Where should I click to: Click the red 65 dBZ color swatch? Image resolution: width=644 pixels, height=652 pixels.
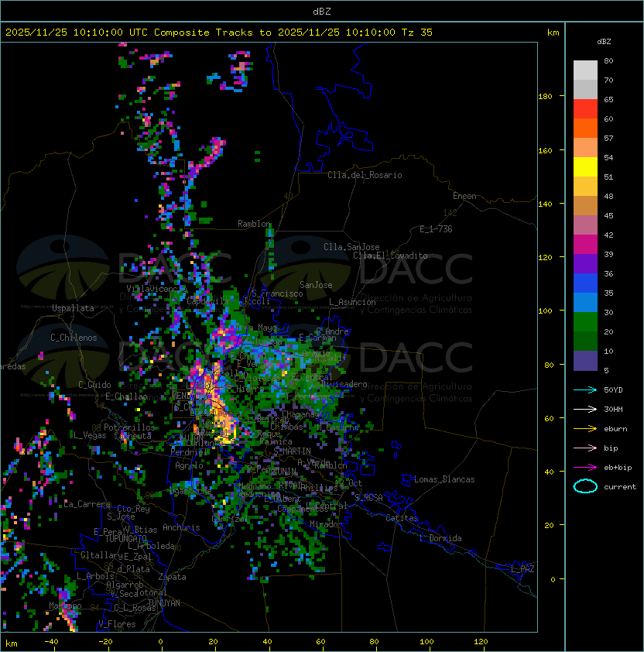pos(585,109)
